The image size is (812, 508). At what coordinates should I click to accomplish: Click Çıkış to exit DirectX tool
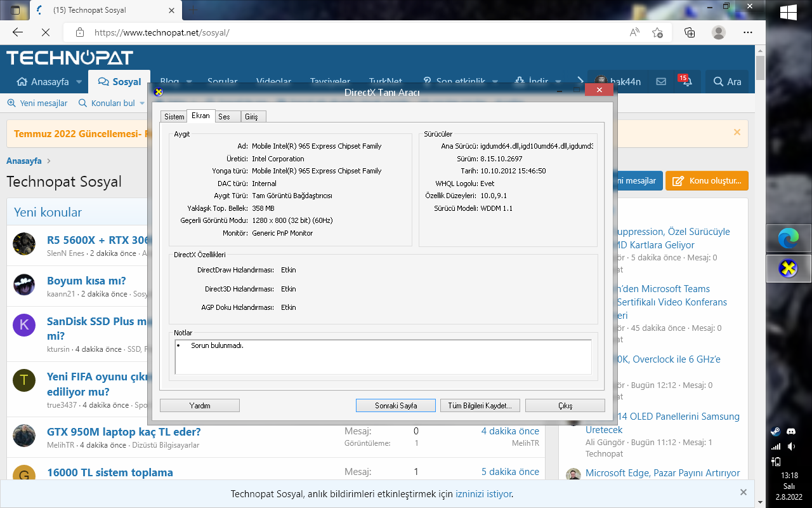(565, 405)
